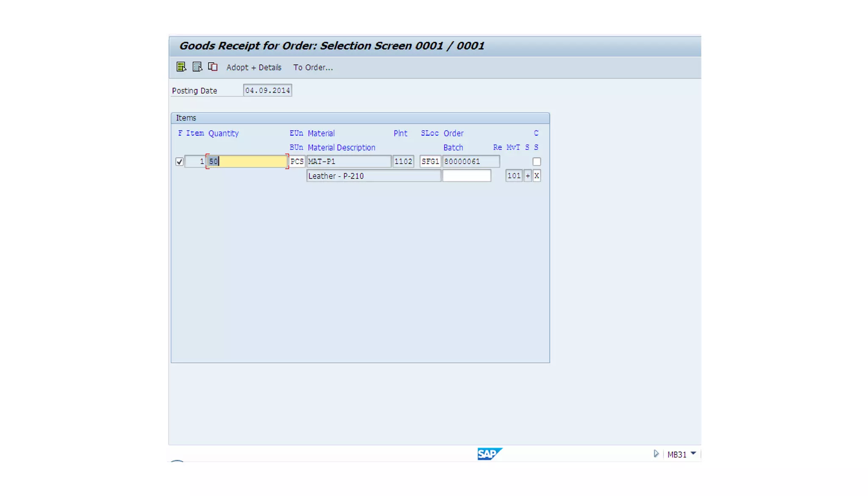Click the PCS unit of entry field
The width and height of the screenshot is (868, 496).
[297, 162]
